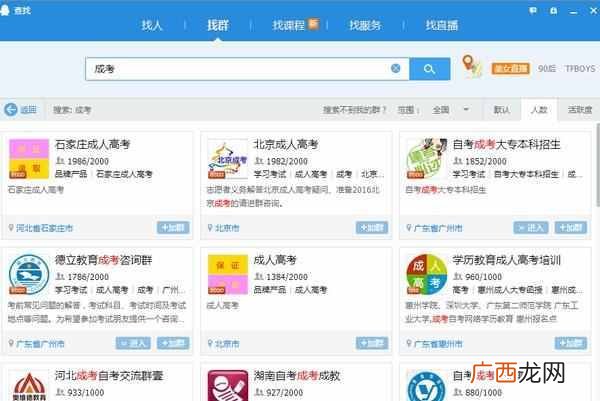Open the 石家庄成人高考 group avatar
This screenshot has width=600, height=401.
click(x=29, y=159)
